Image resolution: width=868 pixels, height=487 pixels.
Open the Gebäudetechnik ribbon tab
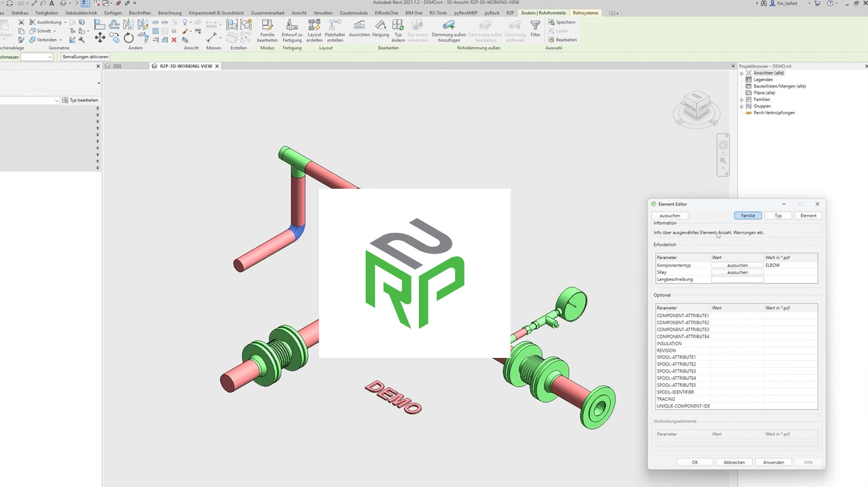point(81,13)
